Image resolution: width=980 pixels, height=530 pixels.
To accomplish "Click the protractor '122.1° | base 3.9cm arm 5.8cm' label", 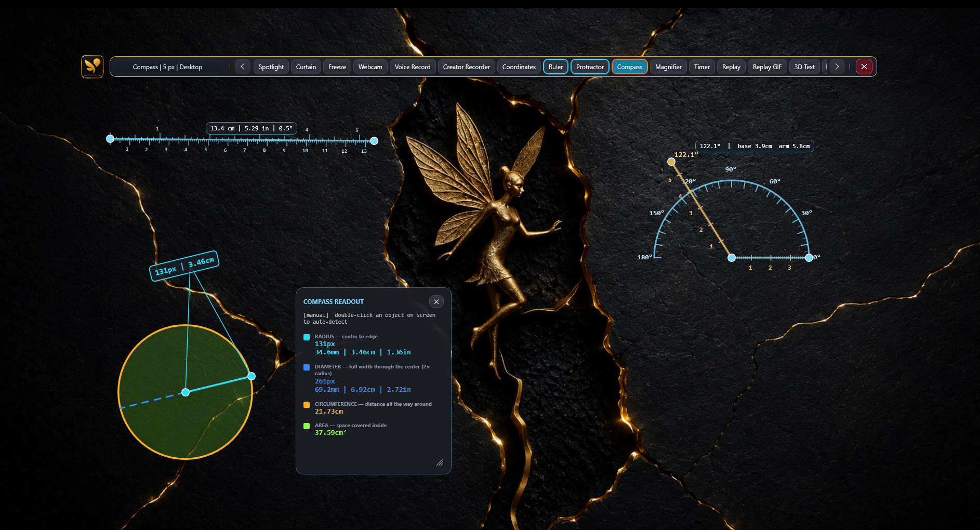I will click(754, 146).
